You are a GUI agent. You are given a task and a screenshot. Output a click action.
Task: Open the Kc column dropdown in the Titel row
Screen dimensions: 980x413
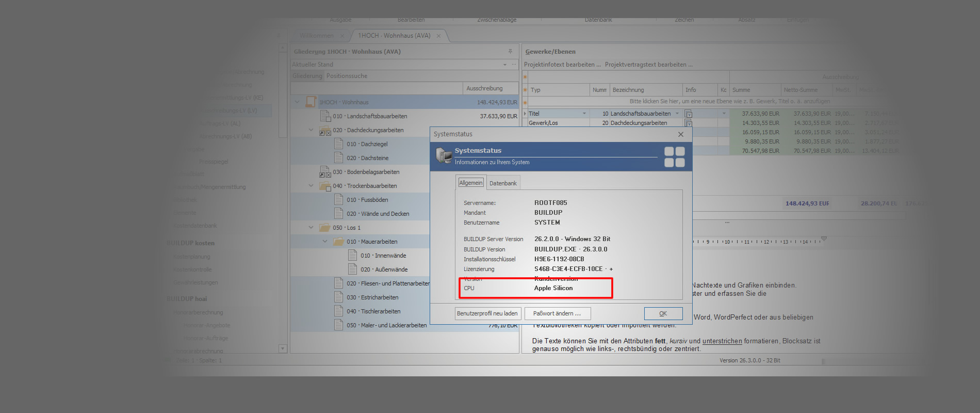tap(724, 114)
